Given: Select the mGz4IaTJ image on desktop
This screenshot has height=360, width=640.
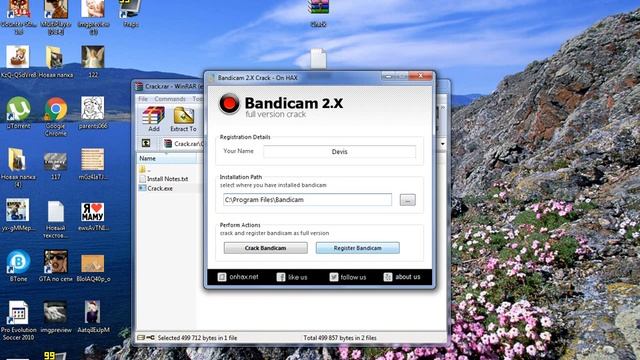Looking at the screenshot, I should 93,164.
